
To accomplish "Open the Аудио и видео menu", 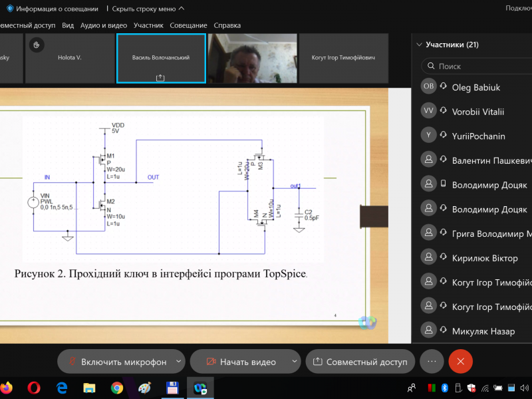I will (103, 25).
